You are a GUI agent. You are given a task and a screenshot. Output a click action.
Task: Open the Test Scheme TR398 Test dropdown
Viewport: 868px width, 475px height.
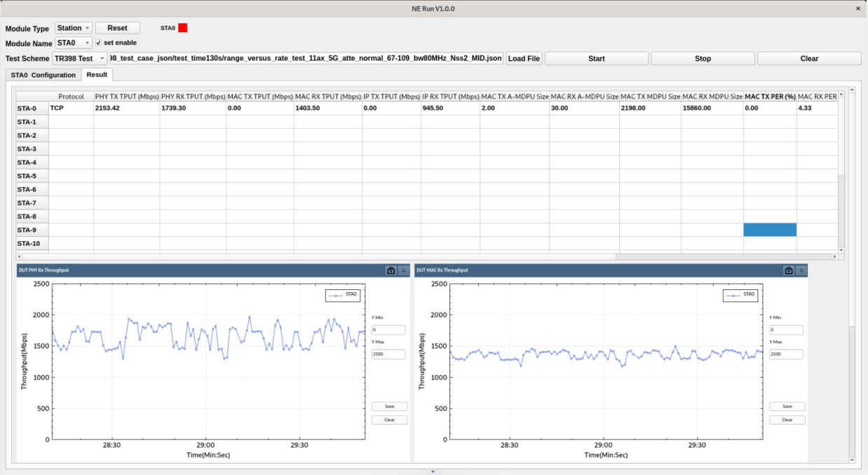(x=80, y=59)
